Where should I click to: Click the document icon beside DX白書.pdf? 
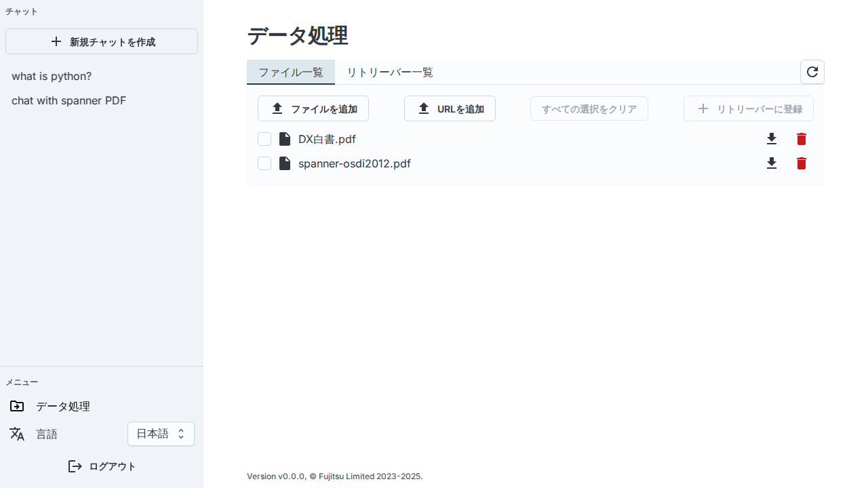[x=285, y=139]
